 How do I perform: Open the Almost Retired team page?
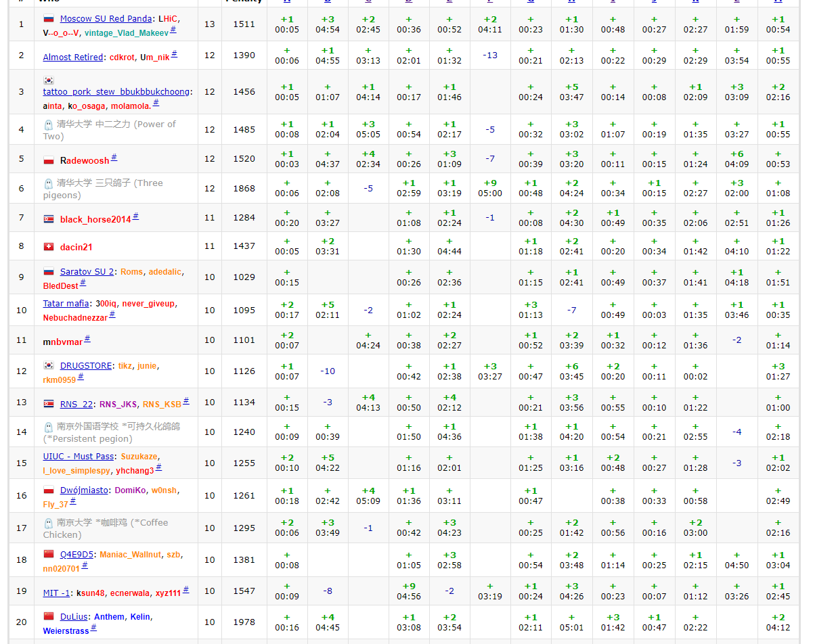73,57
